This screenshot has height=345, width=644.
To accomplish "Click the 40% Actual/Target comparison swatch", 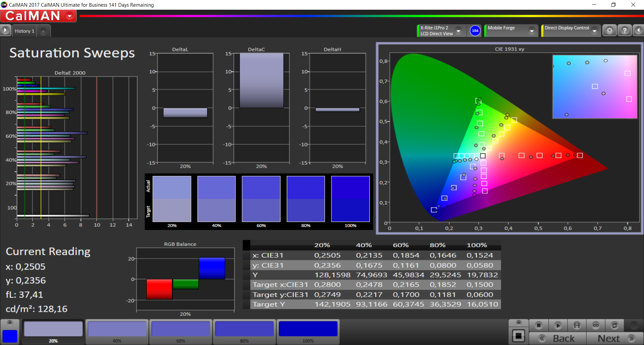I will [x=216, y=199].
